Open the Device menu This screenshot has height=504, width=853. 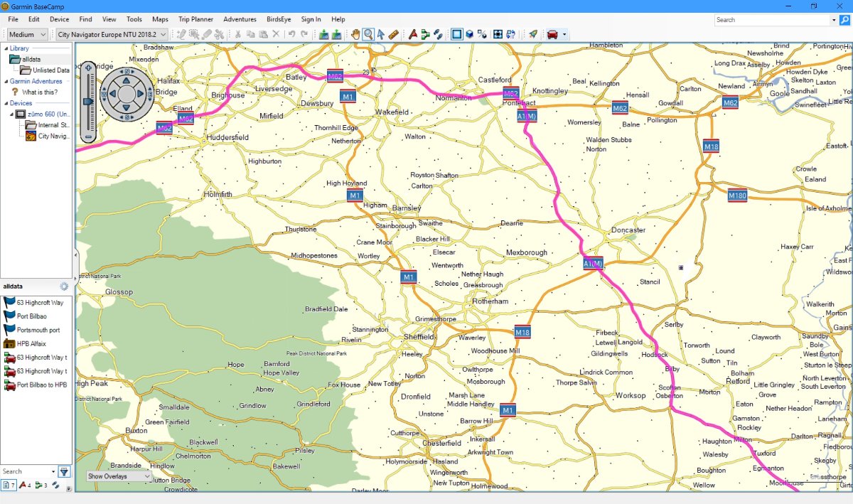coord(60,19)
